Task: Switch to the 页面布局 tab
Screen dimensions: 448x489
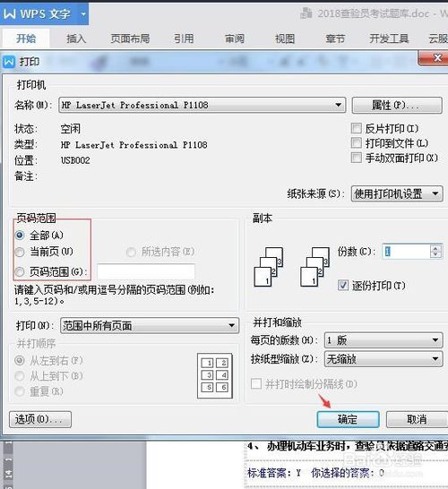Action: coord(130,39)
